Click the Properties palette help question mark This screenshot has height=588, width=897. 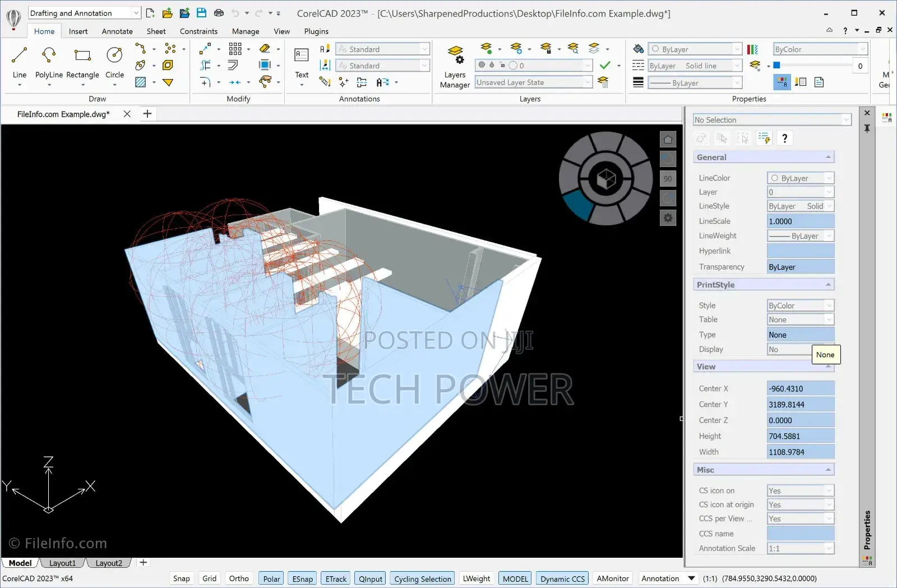pos(785,138)
